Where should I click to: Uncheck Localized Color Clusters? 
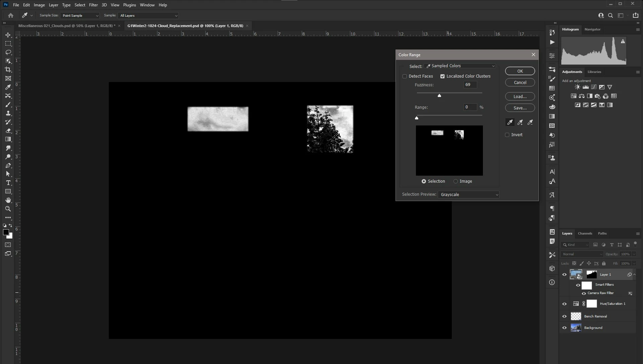pyautogui.click(x=442, y=76)
